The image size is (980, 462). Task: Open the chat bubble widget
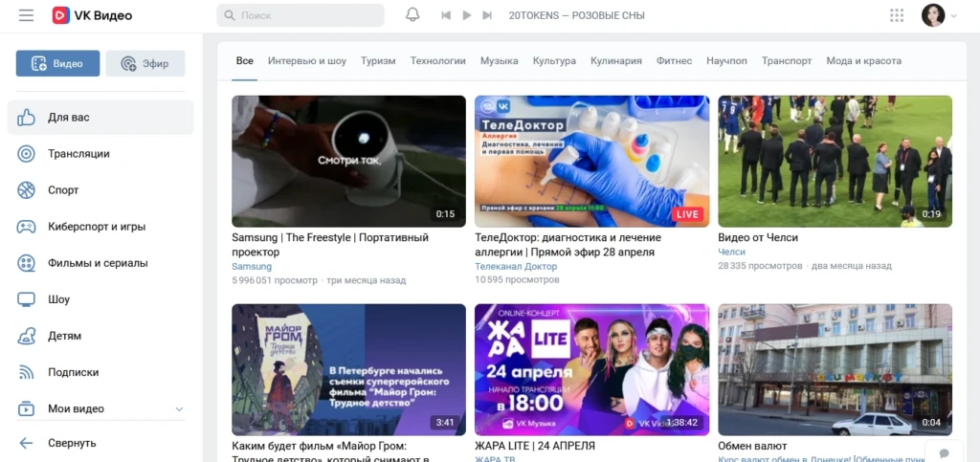(x=945, y=452)
